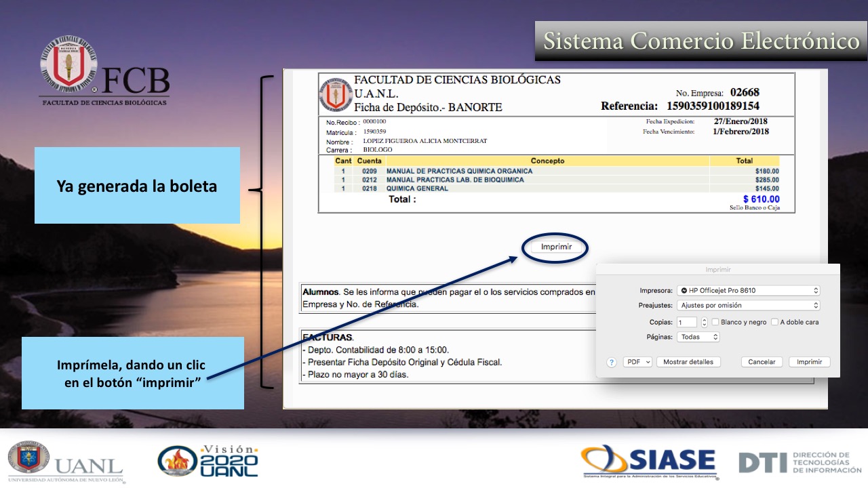This screenshot has width=868, height=488.
Task: Click the price $285.00
Action: [767, 180]
